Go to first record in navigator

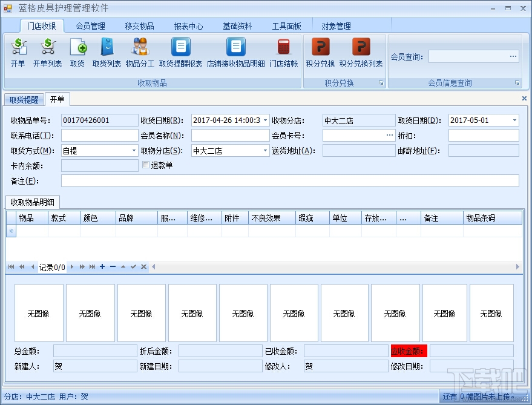pyautogui.click(x=11, y=267)
